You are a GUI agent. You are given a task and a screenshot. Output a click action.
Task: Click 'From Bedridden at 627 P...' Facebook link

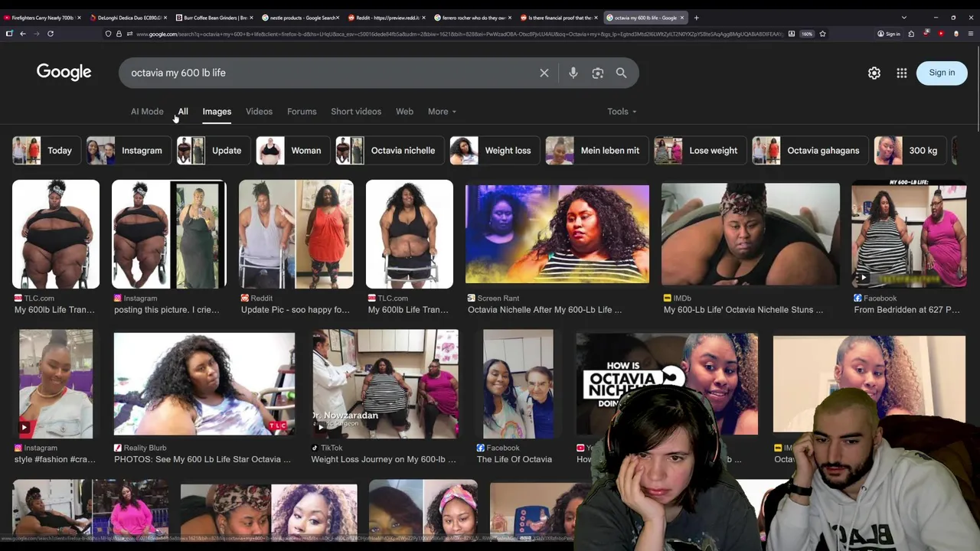coord(906,310)
